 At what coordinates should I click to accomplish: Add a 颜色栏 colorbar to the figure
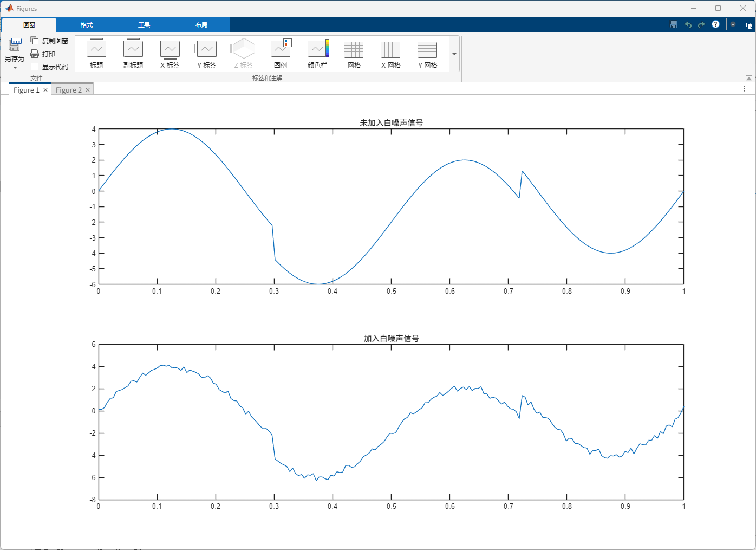click(x=317, y=54)
